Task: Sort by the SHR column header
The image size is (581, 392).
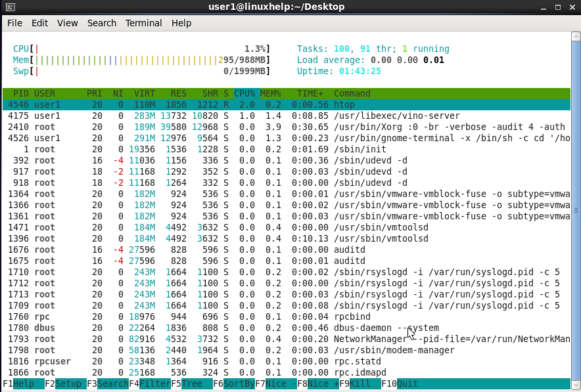Action: 210,93
